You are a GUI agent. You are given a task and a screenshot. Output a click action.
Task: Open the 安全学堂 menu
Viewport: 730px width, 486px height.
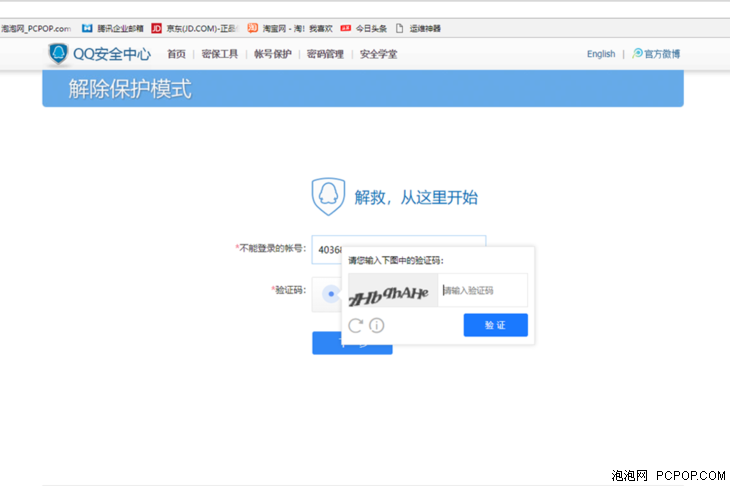[x=378, y=54]
